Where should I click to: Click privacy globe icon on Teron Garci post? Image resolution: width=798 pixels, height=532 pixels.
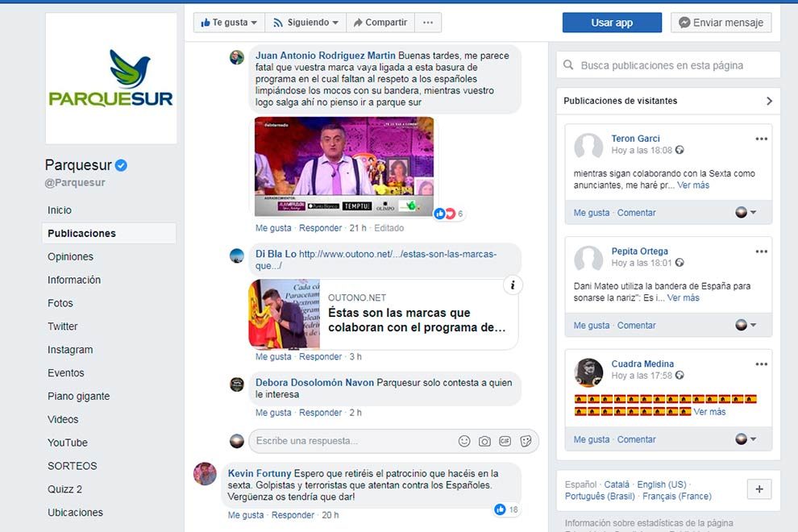680,150
